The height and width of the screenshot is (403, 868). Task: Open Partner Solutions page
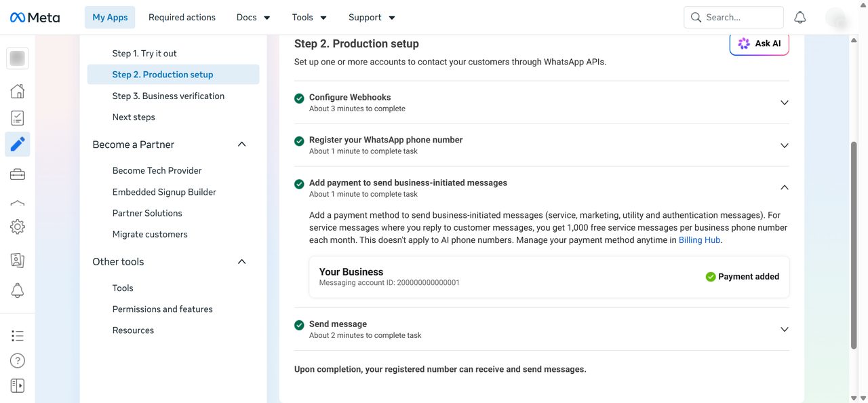coord(147,213)
